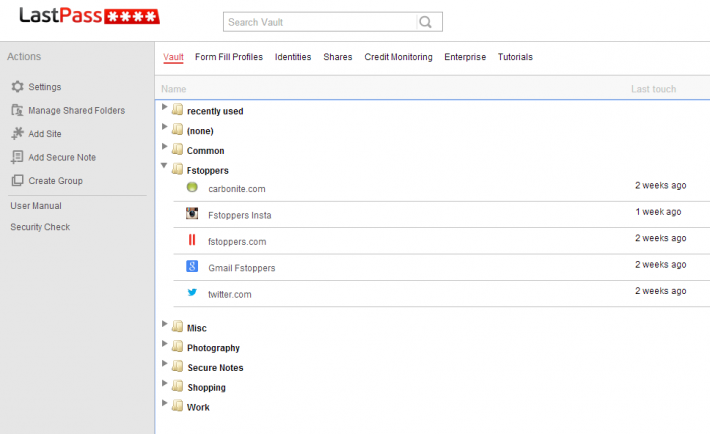Screen dimensions: 710x434
Task: Click the Google icon for Gmail Fstoppers
Action: [192, 266]
